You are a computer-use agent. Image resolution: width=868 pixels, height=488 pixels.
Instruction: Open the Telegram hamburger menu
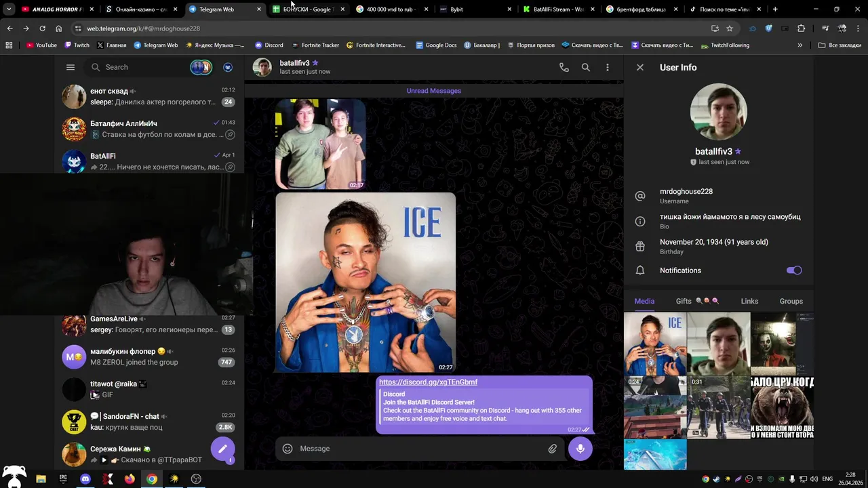click(71, 67)
